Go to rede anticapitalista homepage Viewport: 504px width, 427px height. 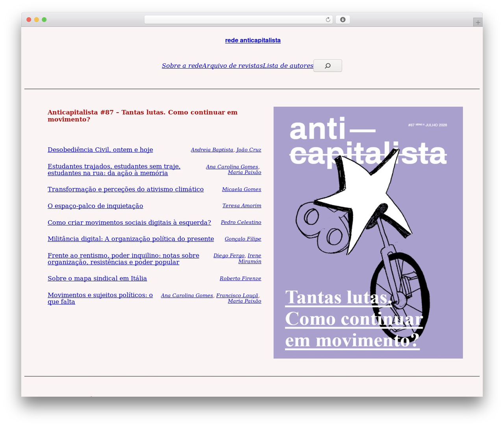pos(253,40)
